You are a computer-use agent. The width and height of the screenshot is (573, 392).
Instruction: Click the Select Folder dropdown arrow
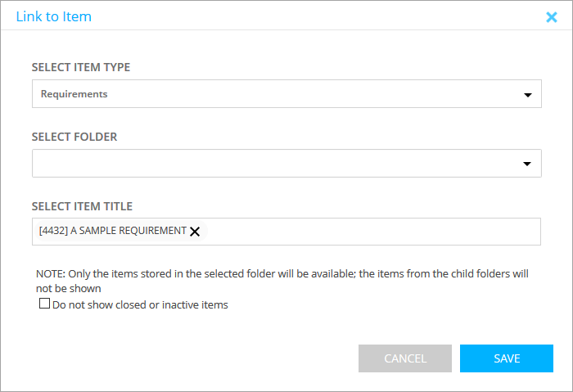tap(528, 164)
